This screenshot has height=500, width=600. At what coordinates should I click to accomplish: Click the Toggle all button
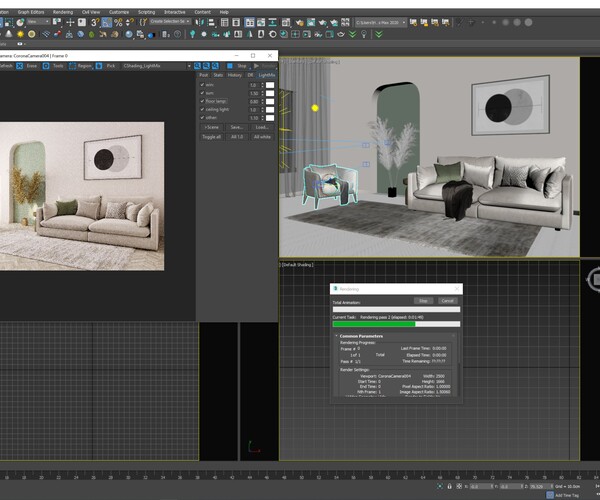click(212, 137)
